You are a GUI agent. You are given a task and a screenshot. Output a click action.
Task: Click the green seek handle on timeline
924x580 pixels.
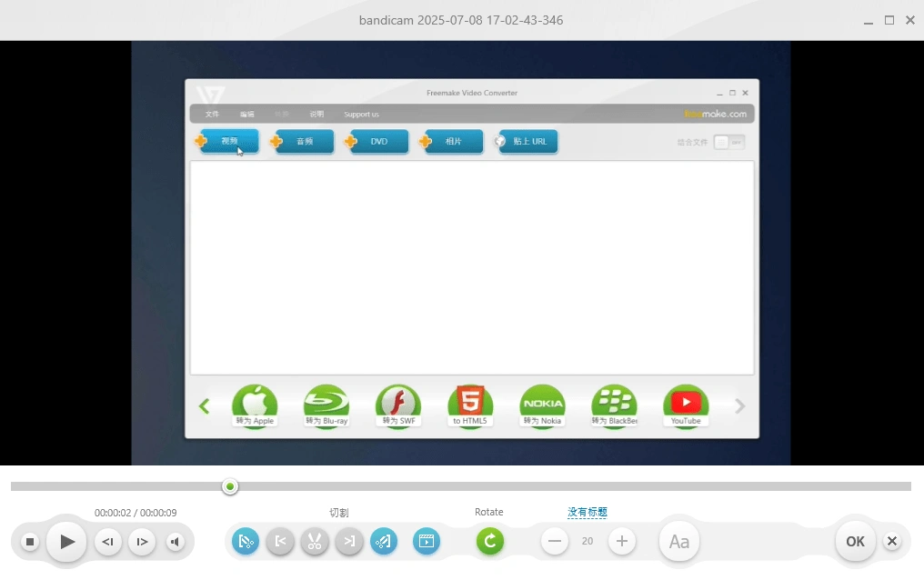(x=230, y=487)
